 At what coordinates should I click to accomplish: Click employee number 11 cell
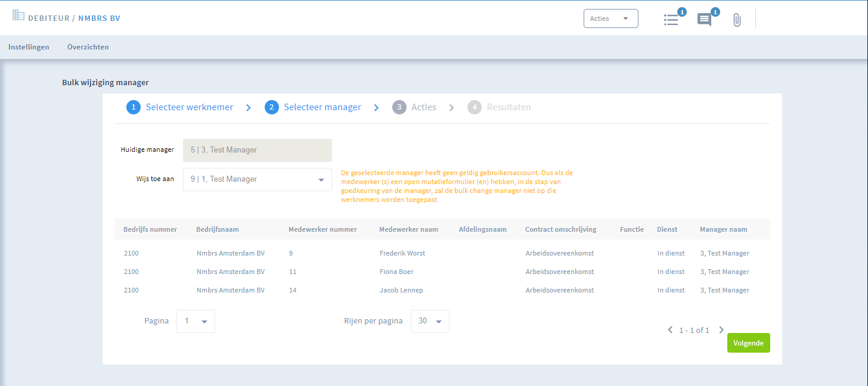(293, 272)
